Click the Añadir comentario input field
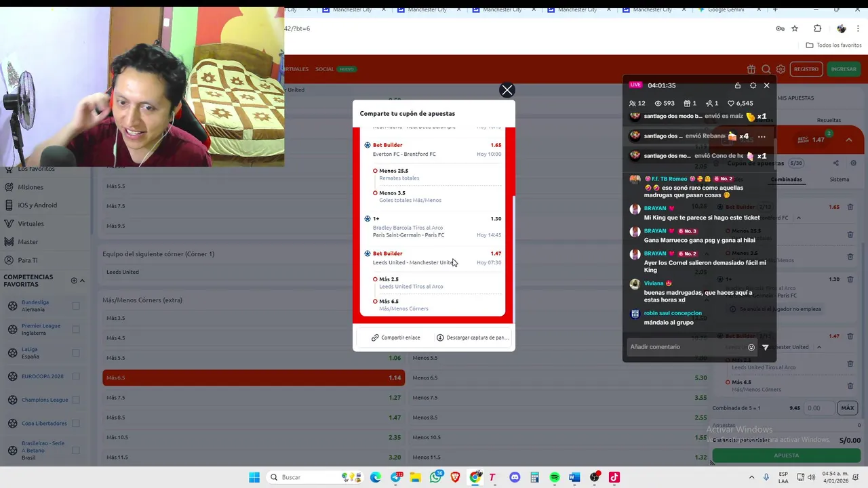 (x=685, y=347)
